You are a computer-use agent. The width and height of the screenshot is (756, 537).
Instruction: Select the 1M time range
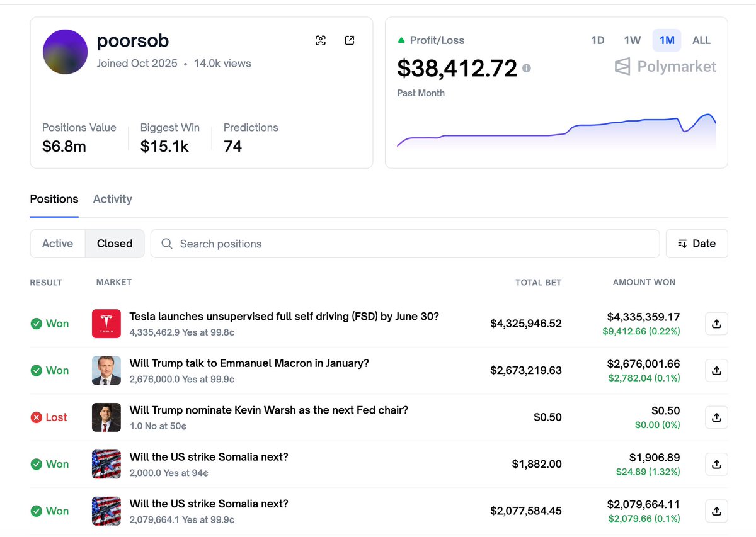(667, 40)
